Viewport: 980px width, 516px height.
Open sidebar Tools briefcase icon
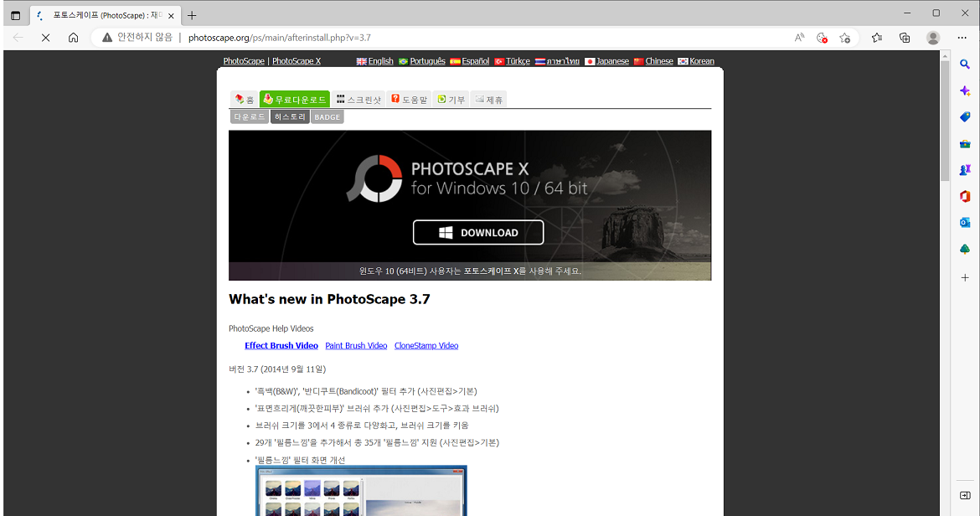[x=965, y=144]
